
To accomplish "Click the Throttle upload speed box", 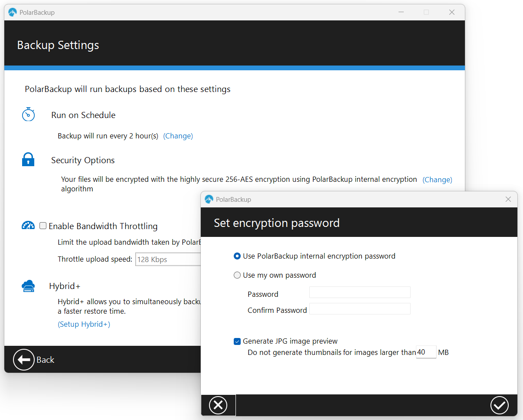I will click(168, 259).
